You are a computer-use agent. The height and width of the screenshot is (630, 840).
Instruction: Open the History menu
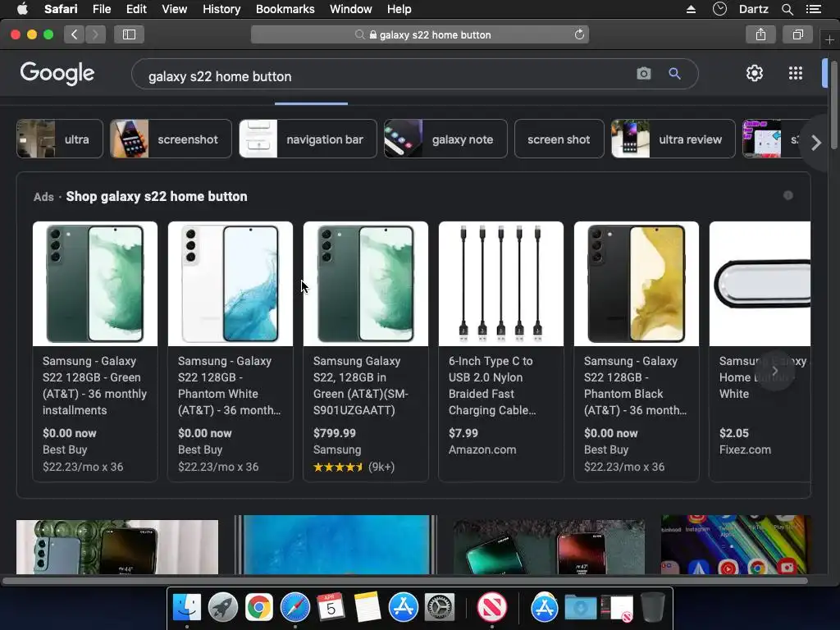tap(221, 9)
